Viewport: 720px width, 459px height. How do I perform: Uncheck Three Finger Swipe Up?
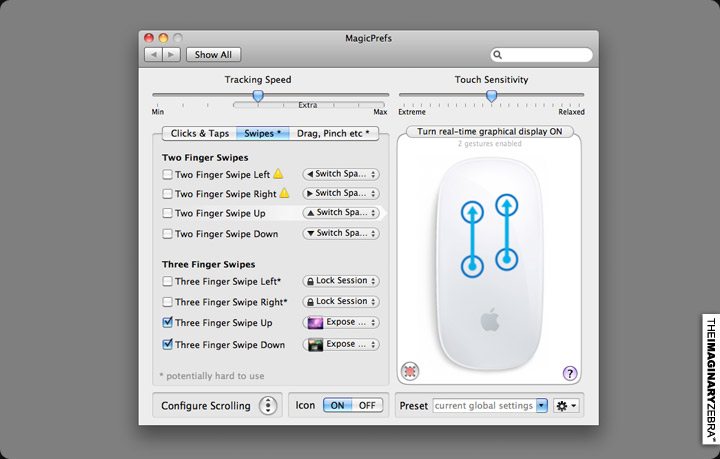tap(168, 323)
